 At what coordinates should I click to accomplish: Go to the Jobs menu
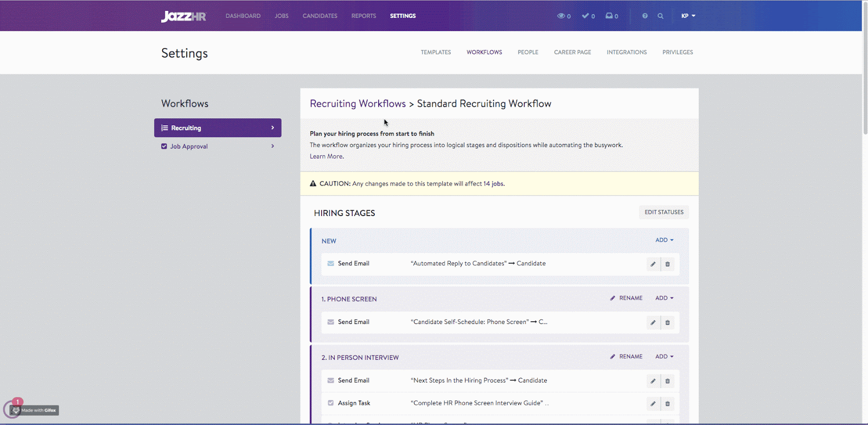(282, 16)
